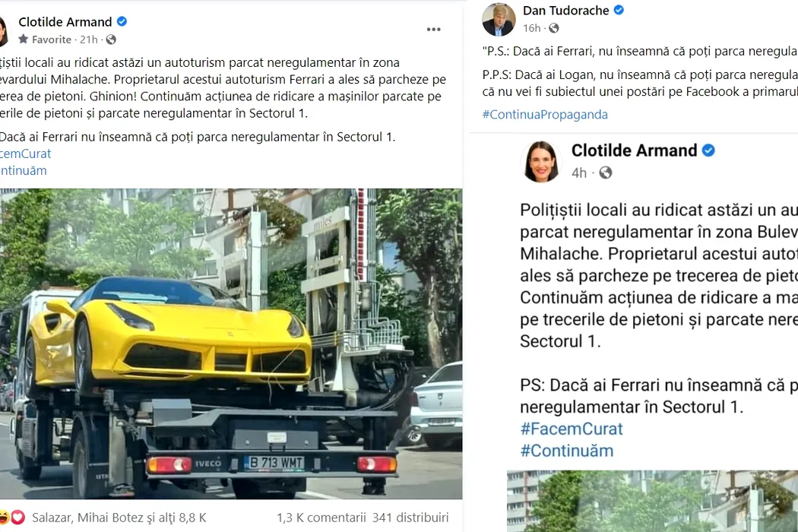Screen dimensions: 798x532
Task: Open reactions list by Mihai Botez și alți
Action: click(119, 518)
